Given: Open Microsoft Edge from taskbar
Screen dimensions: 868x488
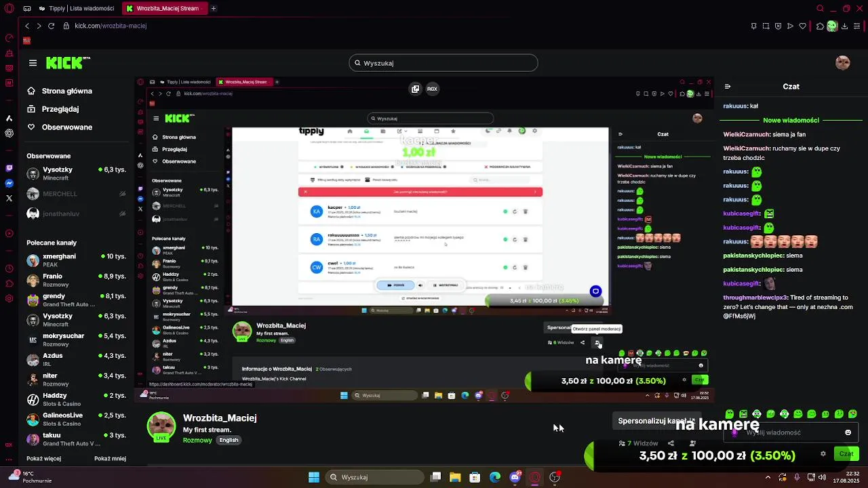Looking at the screenshot, I should 495,477.
